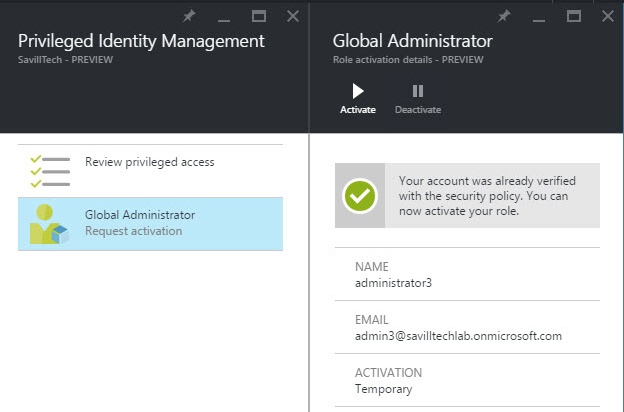
Task: Pin the Privileged Identity Management blade
Action: coord(189,16)
